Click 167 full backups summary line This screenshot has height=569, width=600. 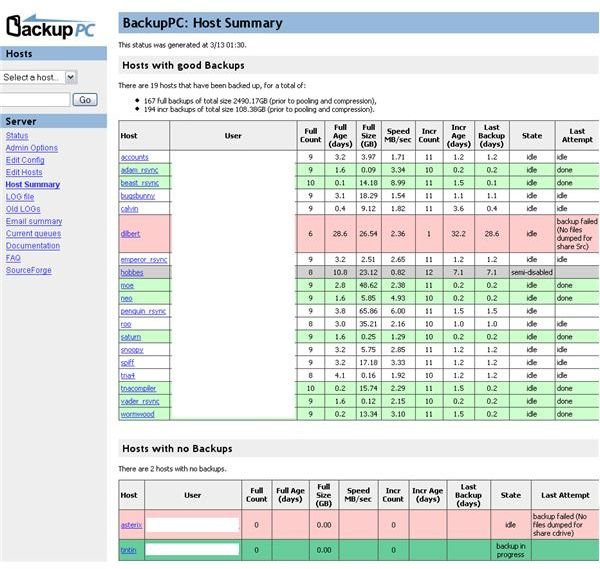pyautogui.click(x=260, y=101)
